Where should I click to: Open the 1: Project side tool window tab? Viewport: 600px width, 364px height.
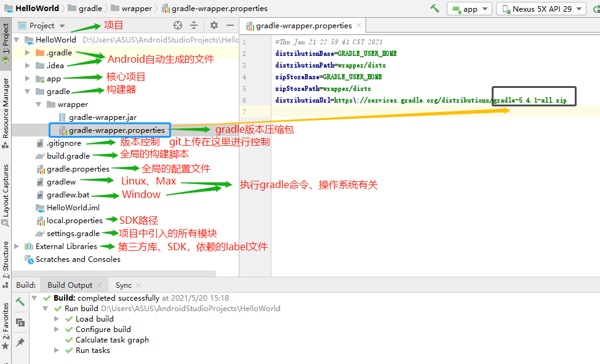[x=6, y=43]
